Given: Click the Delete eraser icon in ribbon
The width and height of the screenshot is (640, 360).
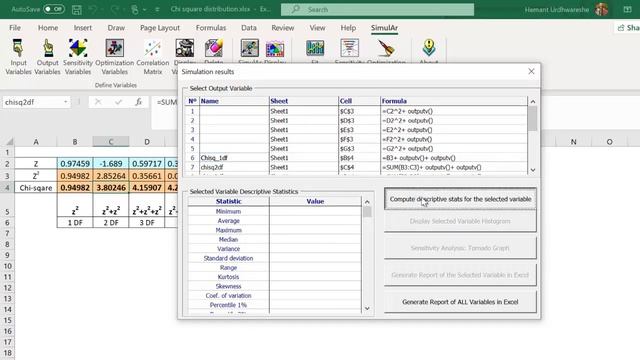Looking at the screenshot, I should 213,48.
